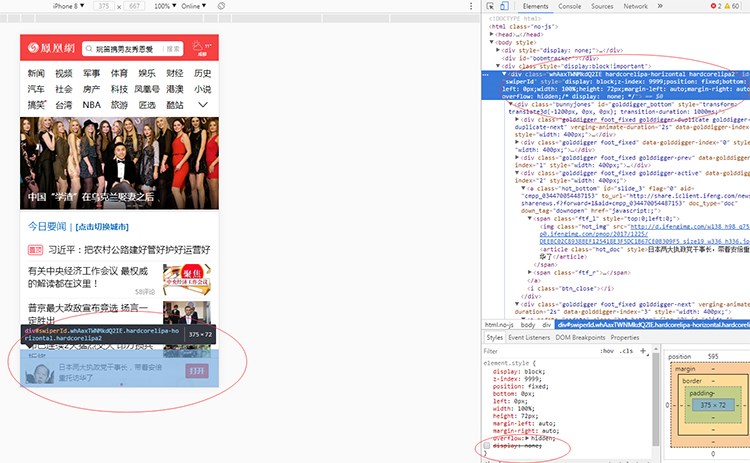Open the Styles pane tab

pos(495,337)
